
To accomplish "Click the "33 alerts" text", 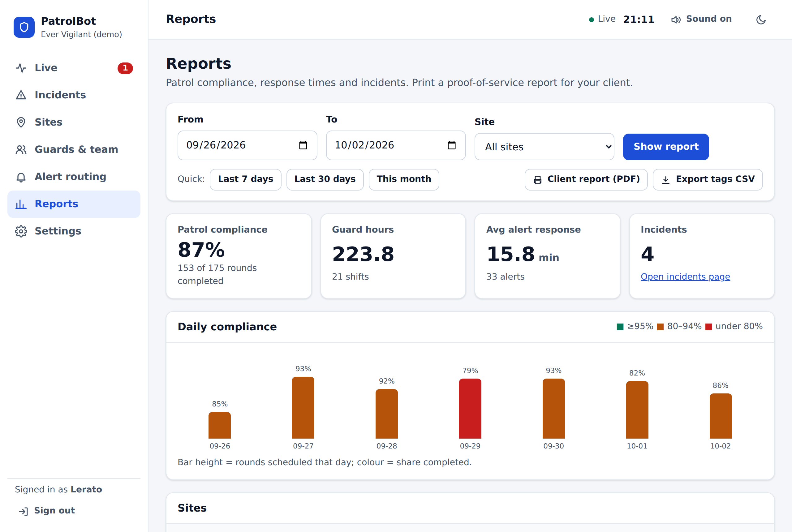I will coord(505,277).
